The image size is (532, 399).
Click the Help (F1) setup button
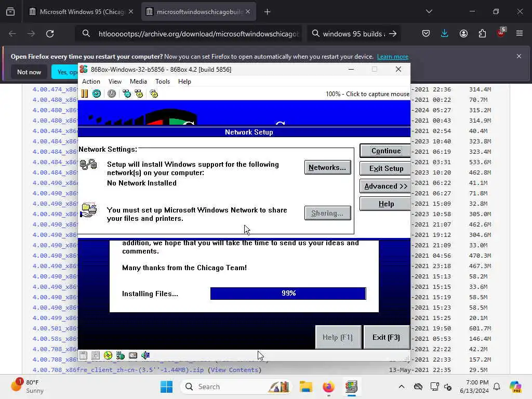pos(338,337)
